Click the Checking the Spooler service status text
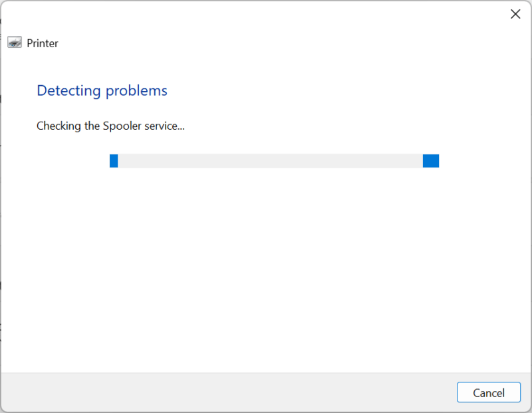 110,126
